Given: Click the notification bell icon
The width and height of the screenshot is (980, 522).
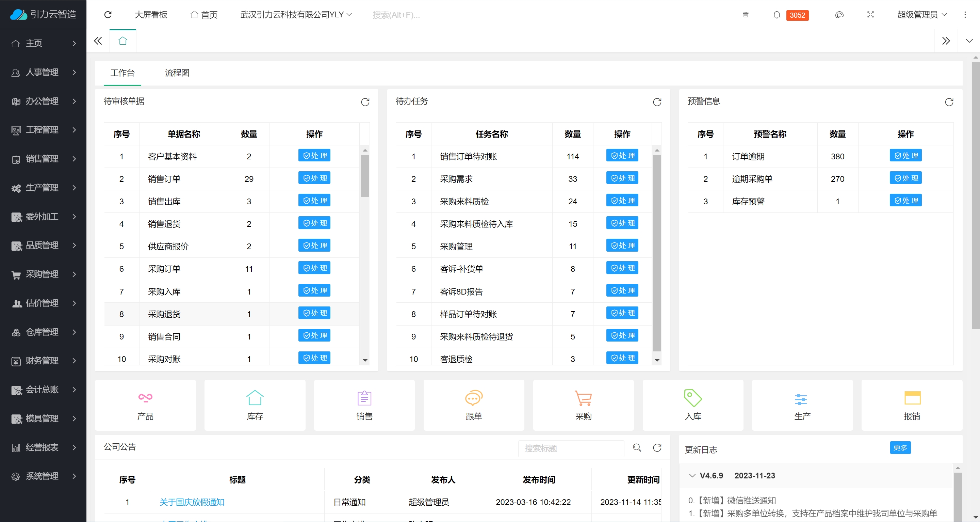Looking at the screenshot, I should (777, 15).
